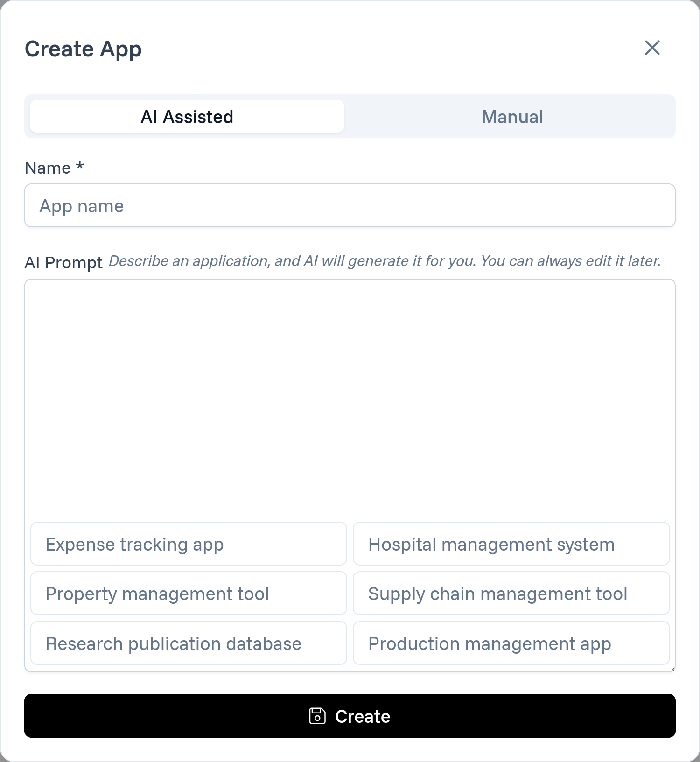Focus the App name input field
This screenshot has height=762, width=700.
(350, 205)
